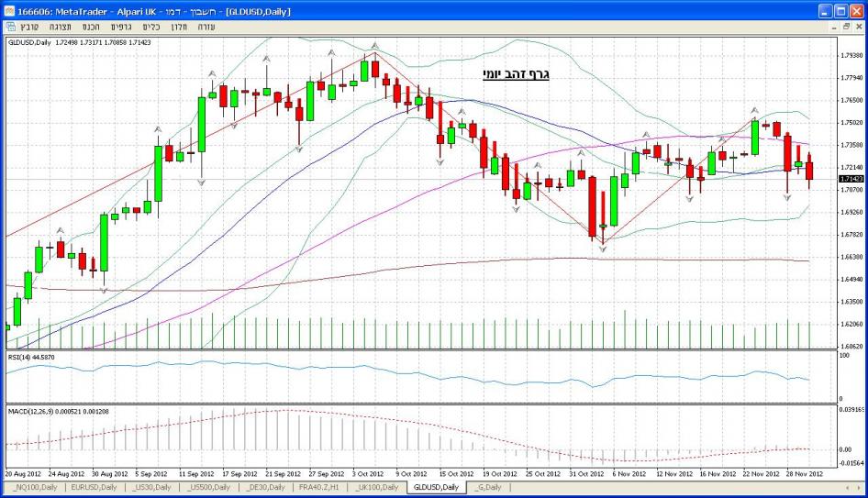Screen dimensions: 868x498
Task: Select the _G,Daily chart tab
Action: [486, 487]
